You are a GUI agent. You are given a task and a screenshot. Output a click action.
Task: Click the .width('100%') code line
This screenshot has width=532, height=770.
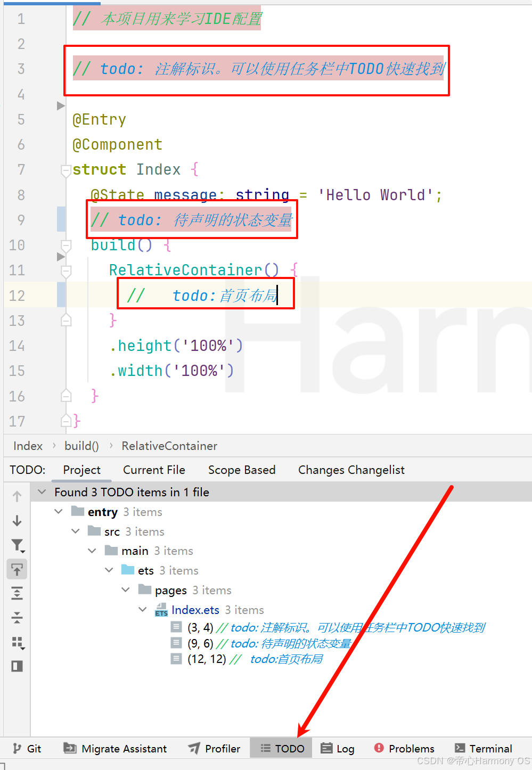[x=171, y=371]
